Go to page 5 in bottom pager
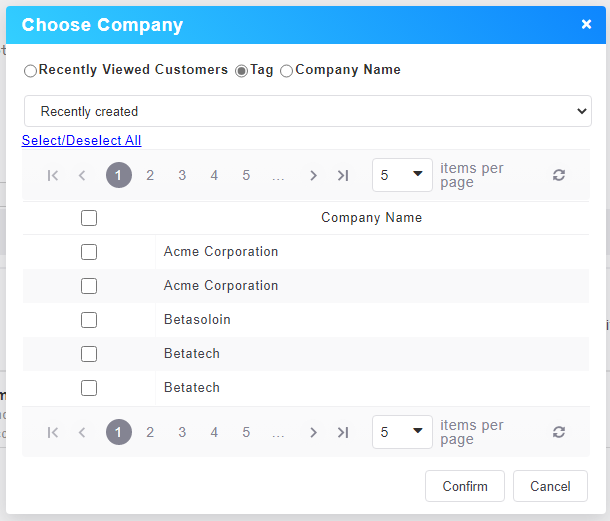This screenshot has height=521, width=610. [x=246, y=433]
